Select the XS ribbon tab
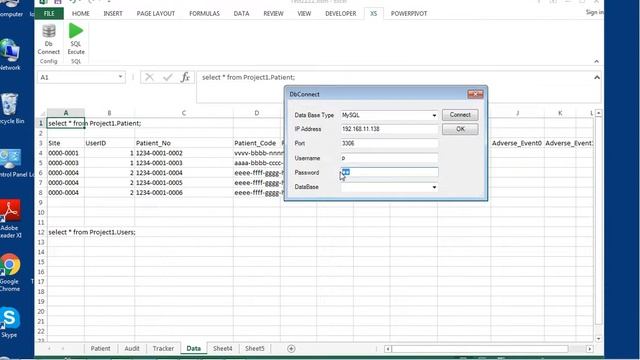The height and width of the screenshot is (360, 640). coord(373,13)
